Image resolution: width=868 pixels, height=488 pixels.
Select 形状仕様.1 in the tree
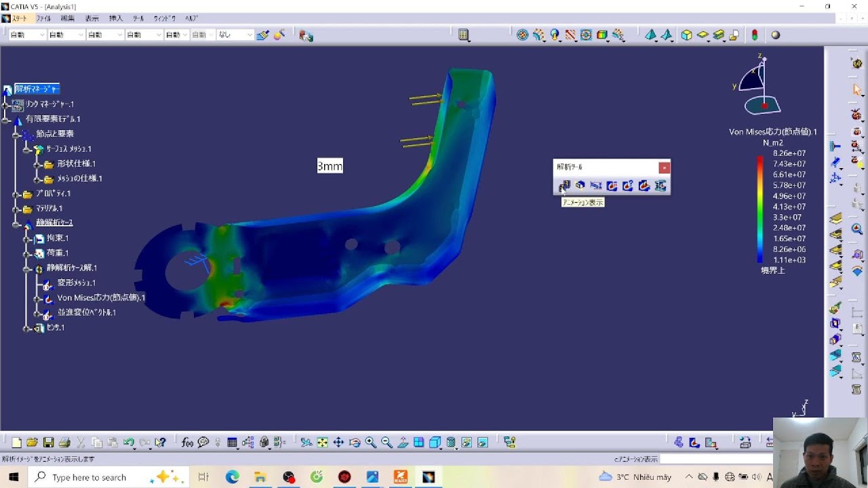click(77, 164)
